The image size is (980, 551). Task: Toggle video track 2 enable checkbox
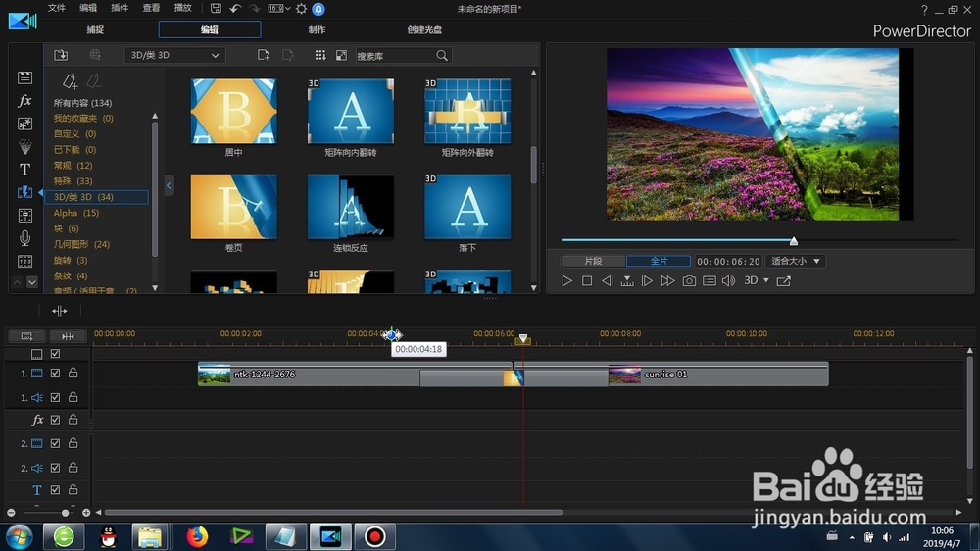[x=55, y=443]
